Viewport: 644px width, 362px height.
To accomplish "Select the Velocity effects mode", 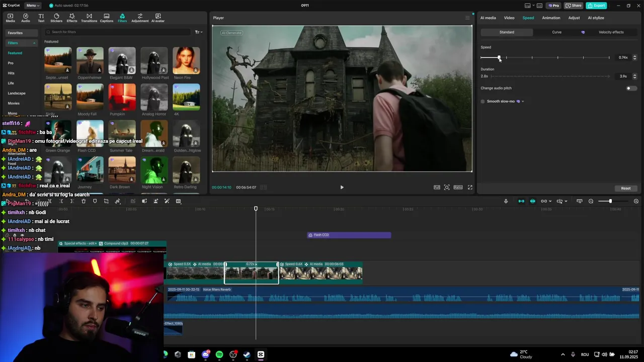I will coord(611,32).
